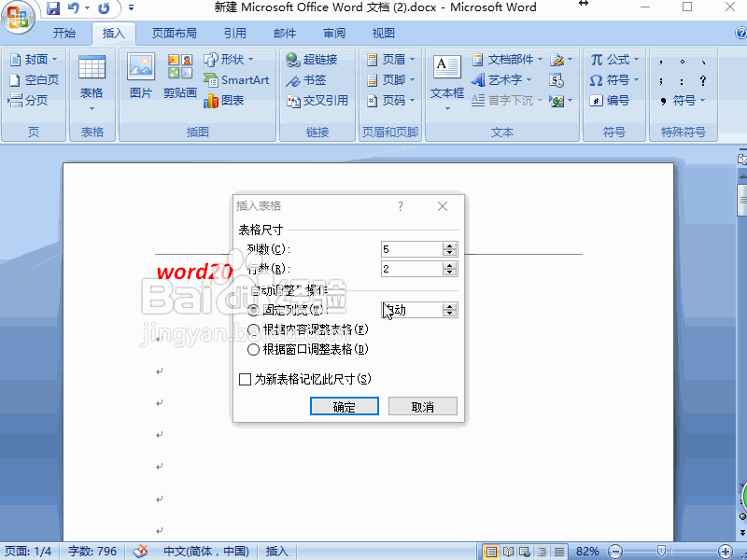Click the 列数 columns input field

tap(412, 249)
